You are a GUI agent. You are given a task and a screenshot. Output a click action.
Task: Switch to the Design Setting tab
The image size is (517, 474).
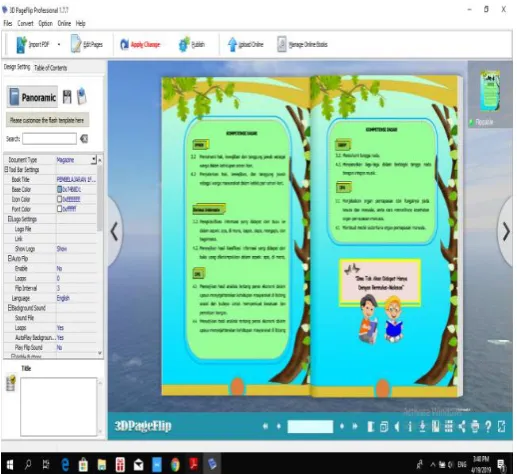pos(17,67)
